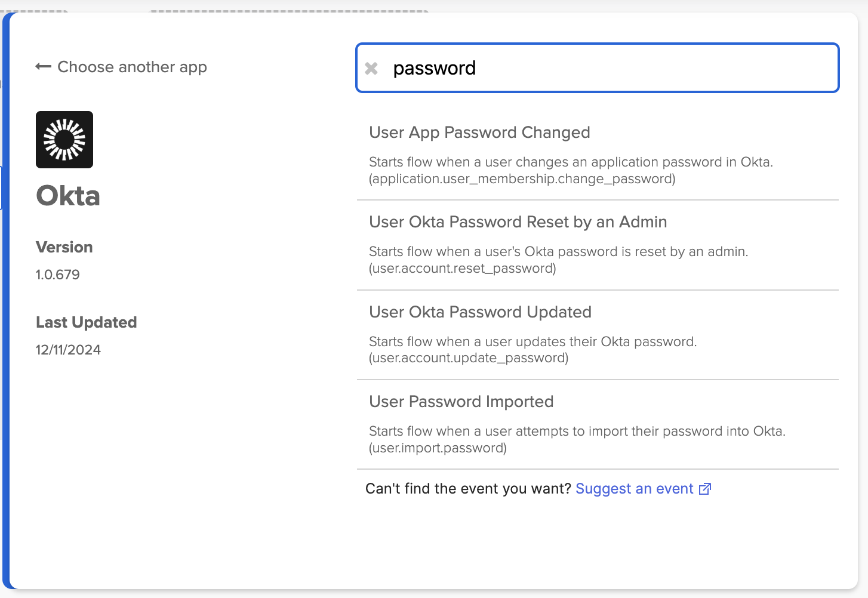Select the User Password Imported event
This screenshot has height=598, width=868.
tap(461, 401)
